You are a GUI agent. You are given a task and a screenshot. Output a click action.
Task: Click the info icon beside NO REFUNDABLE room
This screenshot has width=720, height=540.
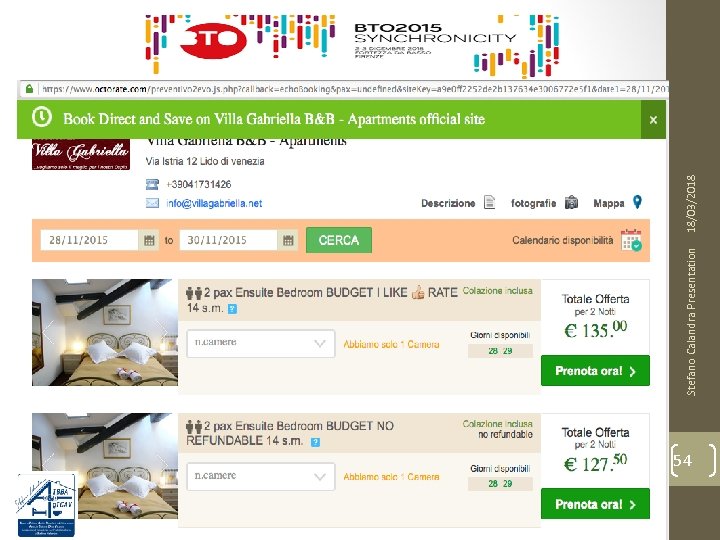point(317,441)
